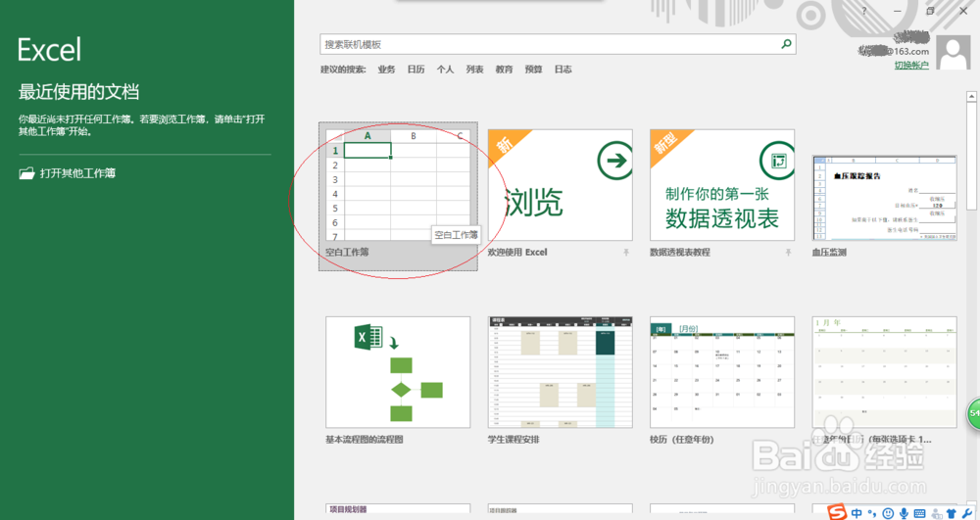This screenshot has height=520, width=980.
Task: Click the user account avatar
Action: [x=955, y=54]
